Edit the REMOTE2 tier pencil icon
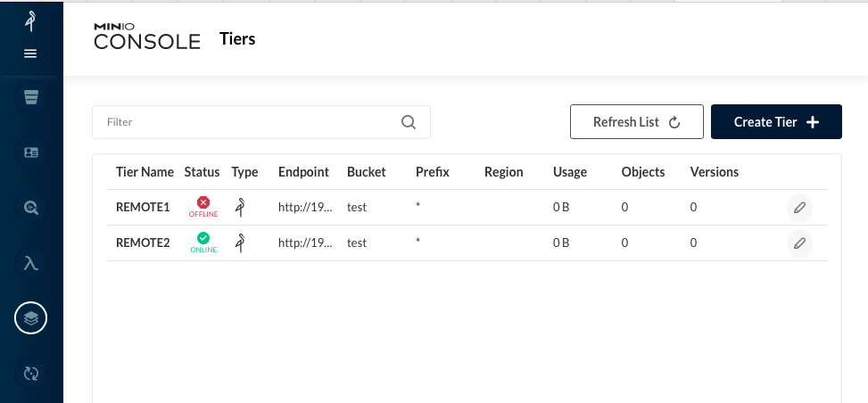 (x=799, y=243)
